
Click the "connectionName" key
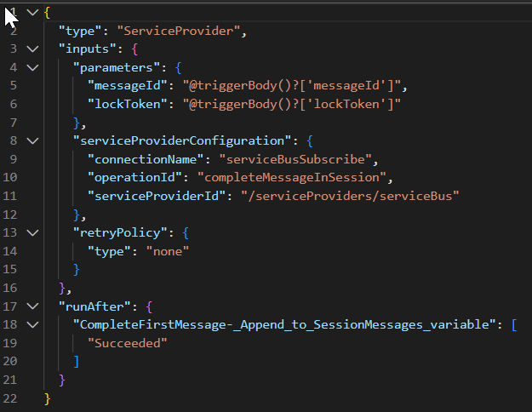[x=146, y=159]
